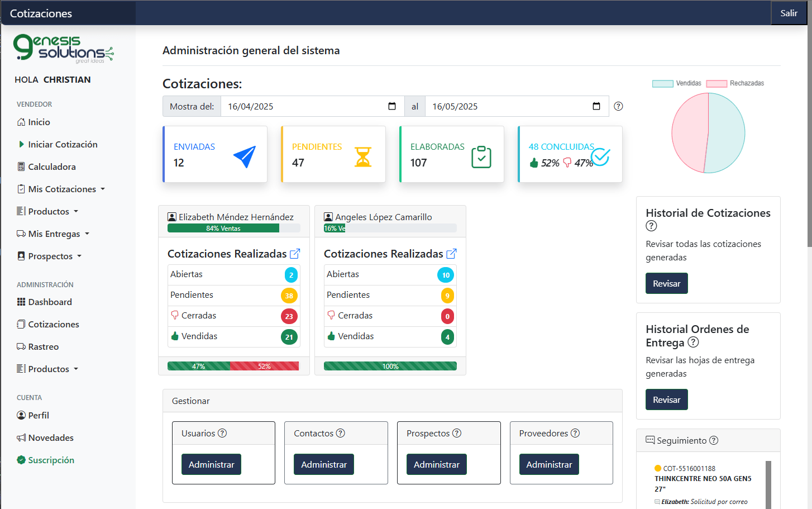Expand the vendedor Productos dropdown
This screenshot has width=812, height=509.
[47, 211]
